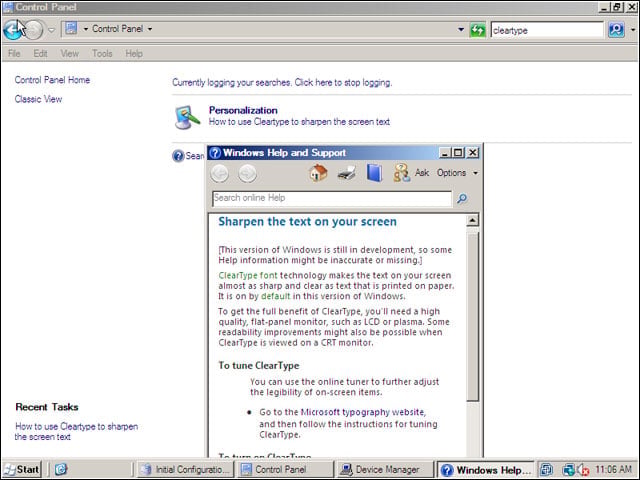Open recent task How to use Cleartype
Viewport: 640px width, 480px height.
tap(76, 431)
